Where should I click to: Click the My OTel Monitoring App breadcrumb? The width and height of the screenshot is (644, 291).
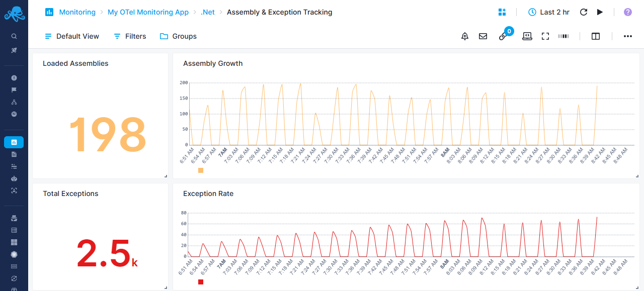148,12
